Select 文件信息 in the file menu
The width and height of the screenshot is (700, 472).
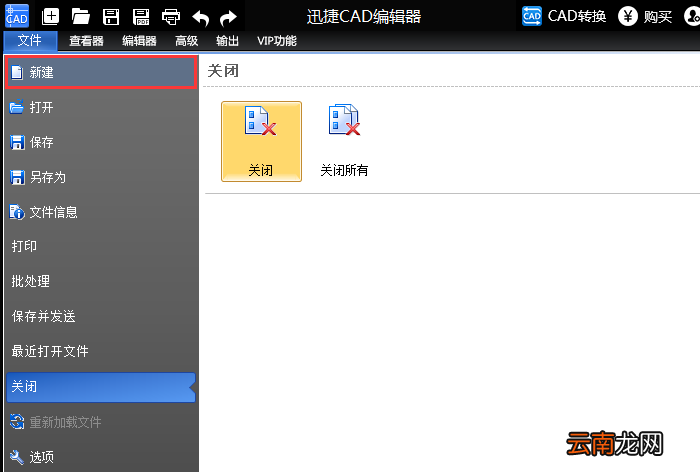101,212
